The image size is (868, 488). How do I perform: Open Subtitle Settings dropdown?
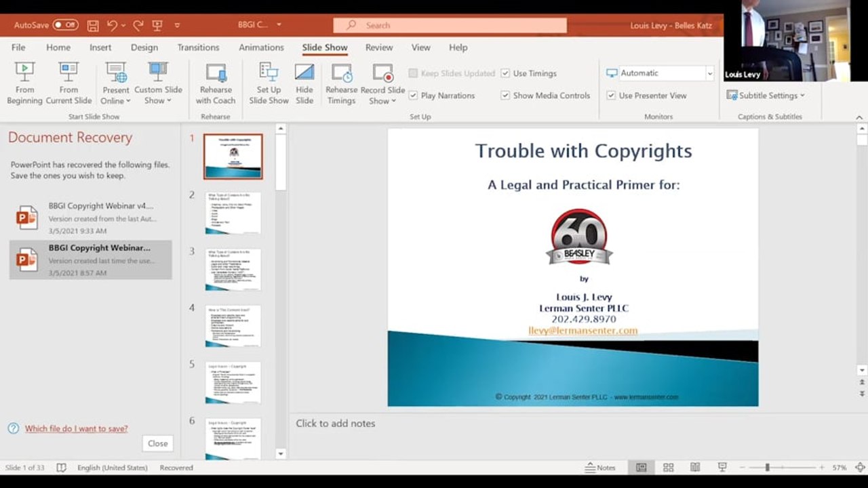(766, 96)
